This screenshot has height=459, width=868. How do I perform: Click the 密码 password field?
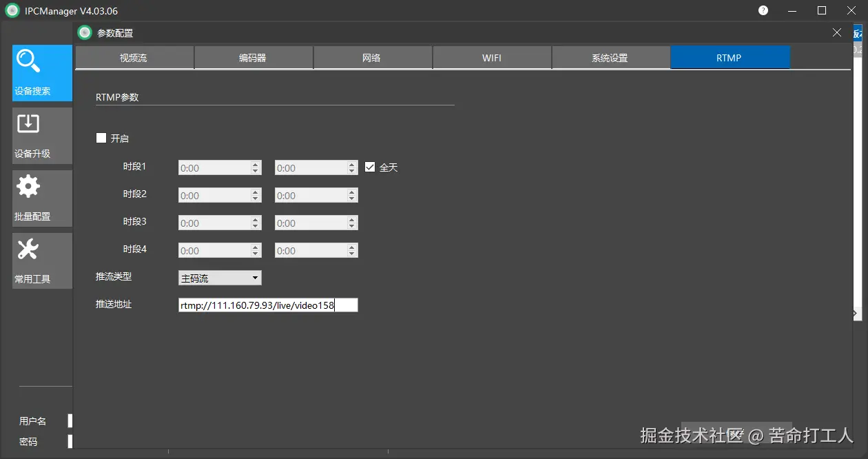[70, 442]
